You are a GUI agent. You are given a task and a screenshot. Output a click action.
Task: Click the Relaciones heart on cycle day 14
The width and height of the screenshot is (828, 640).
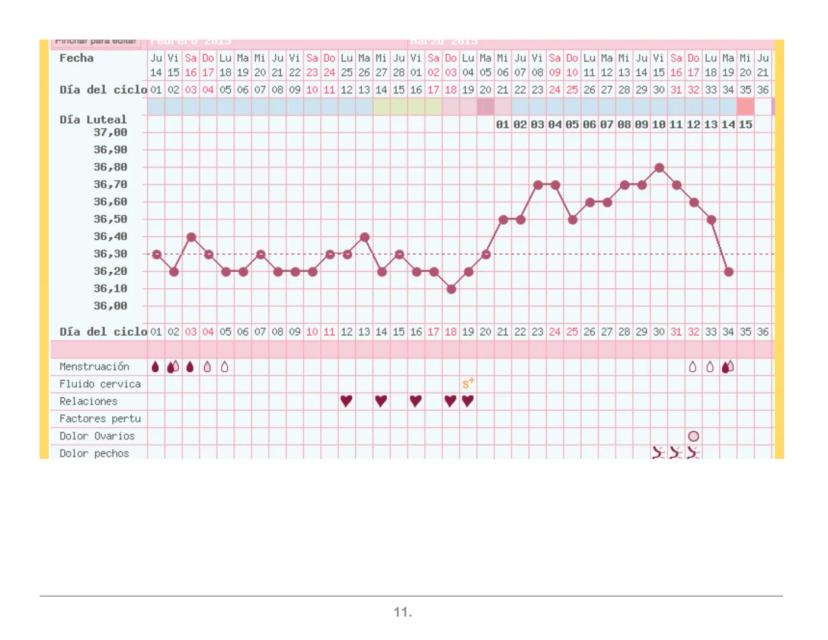(381, 401)
